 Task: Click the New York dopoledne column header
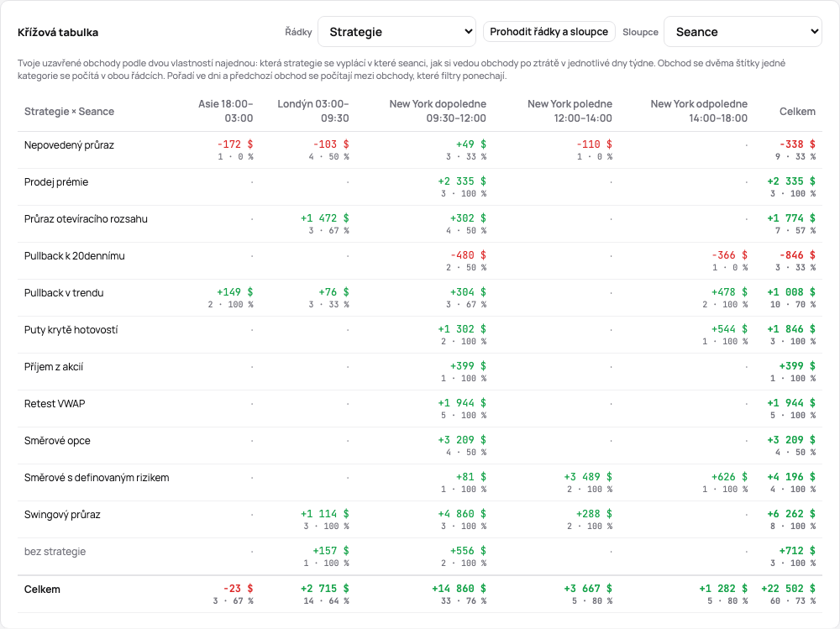pos(438,111)
